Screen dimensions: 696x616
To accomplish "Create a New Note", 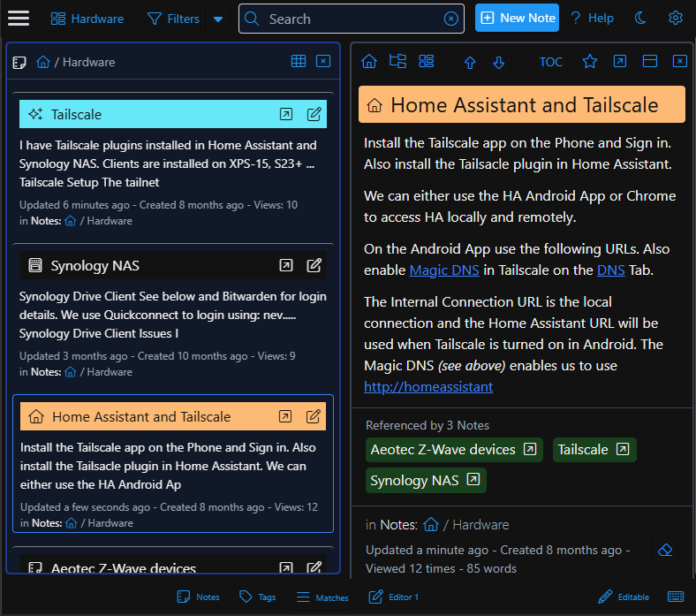I will click(517, 18).
